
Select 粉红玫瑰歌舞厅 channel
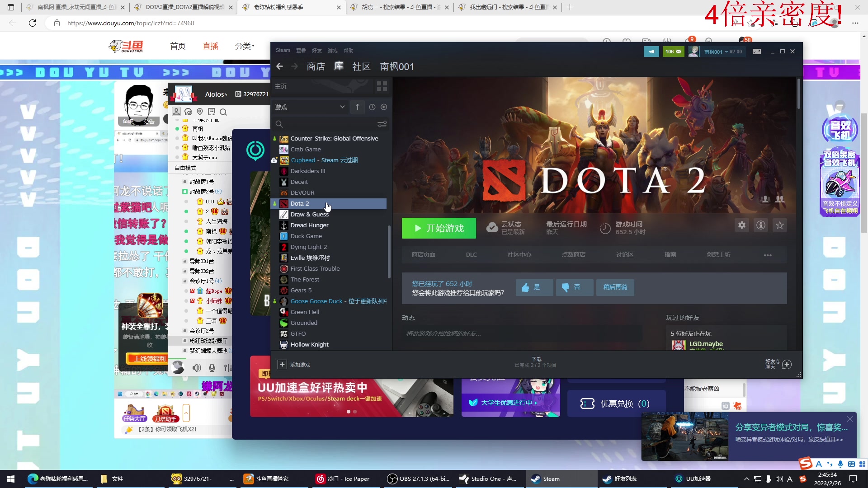(x=208, y=341)
